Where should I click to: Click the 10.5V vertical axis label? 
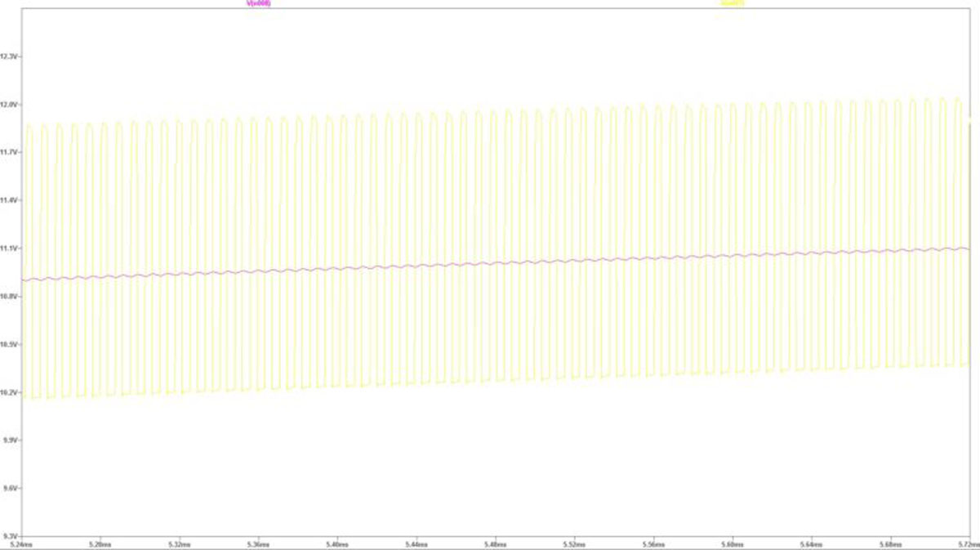[10, 344]
